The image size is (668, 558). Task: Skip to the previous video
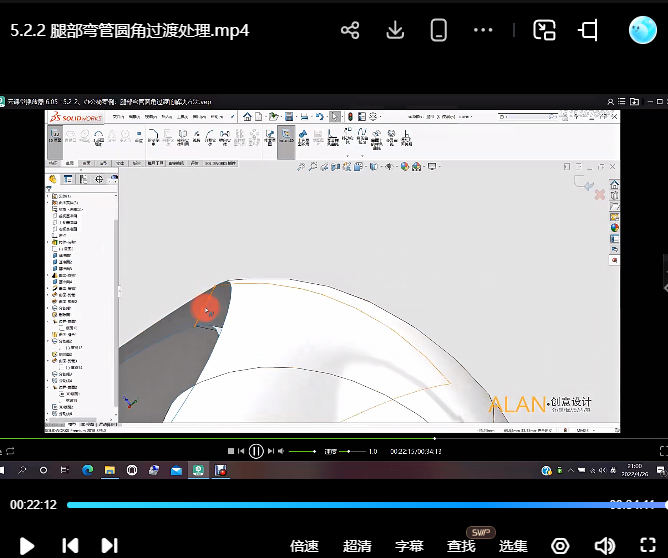pyautogui.click(x=70, y=546)
